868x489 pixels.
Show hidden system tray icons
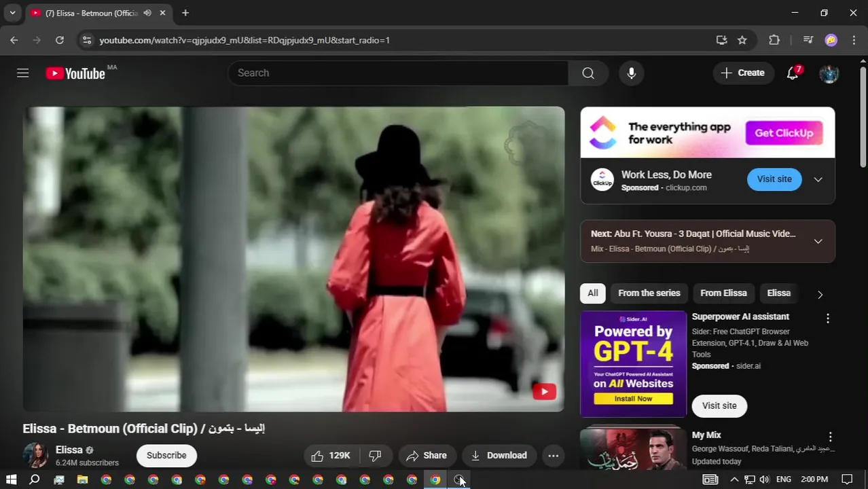[734, 479]
